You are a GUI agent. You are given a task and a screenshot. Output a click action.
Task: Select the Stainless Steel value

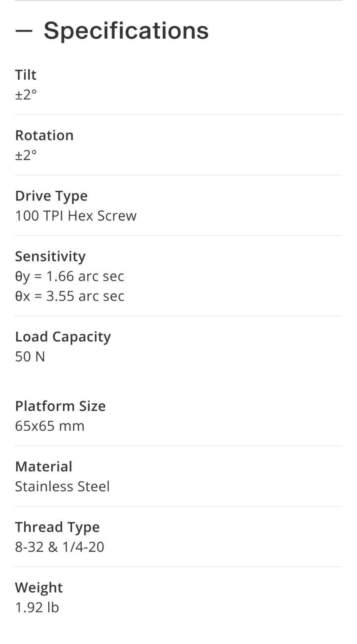pyautogui.click(x=62, y=486)
